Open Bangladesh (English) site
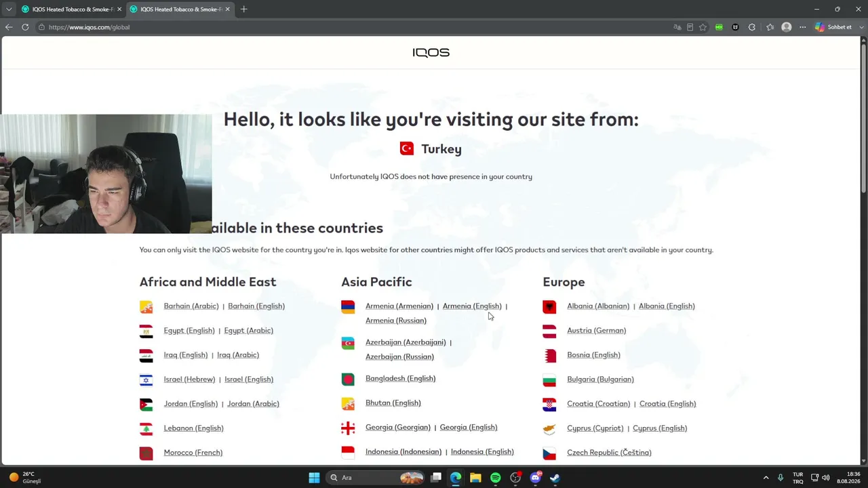This screenshot has width=868, height=488. click(x=401, y=379)
